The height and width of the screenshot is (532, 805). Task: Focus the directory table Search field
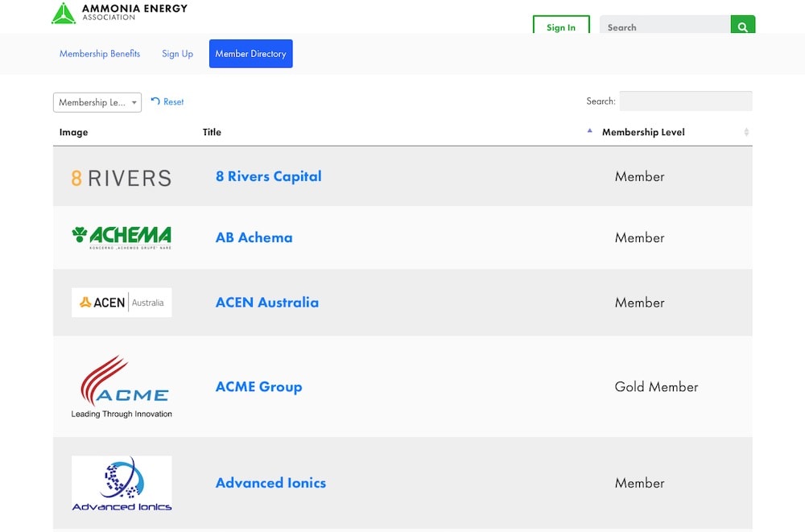[x=686, y=101]
